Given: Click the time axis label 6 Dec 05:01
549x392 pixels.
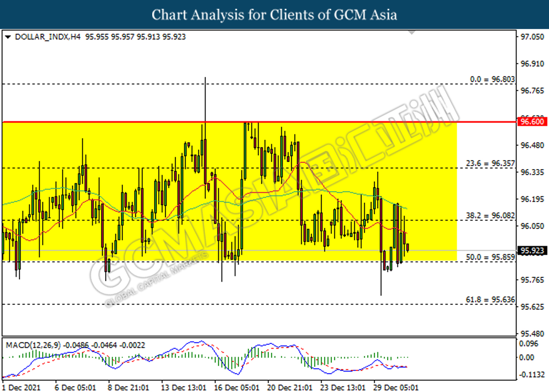Looking at the screenshot, I should tap(75, 388).
